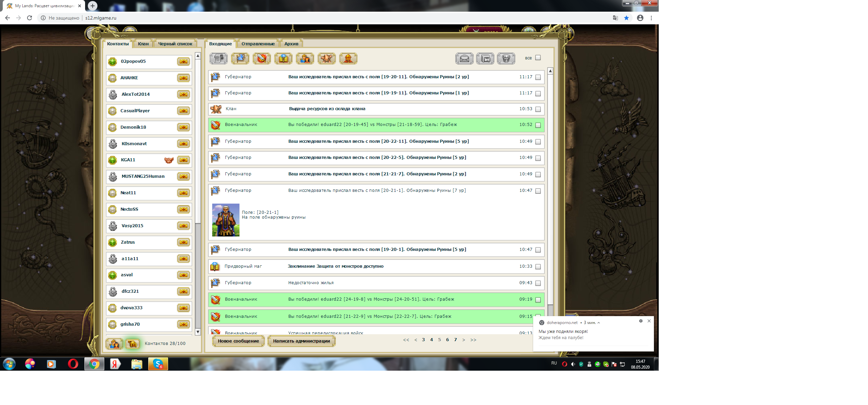Click the clan joined-hands filter icon
The width and height of the screenshot is (868, 405).
(327, 59)
